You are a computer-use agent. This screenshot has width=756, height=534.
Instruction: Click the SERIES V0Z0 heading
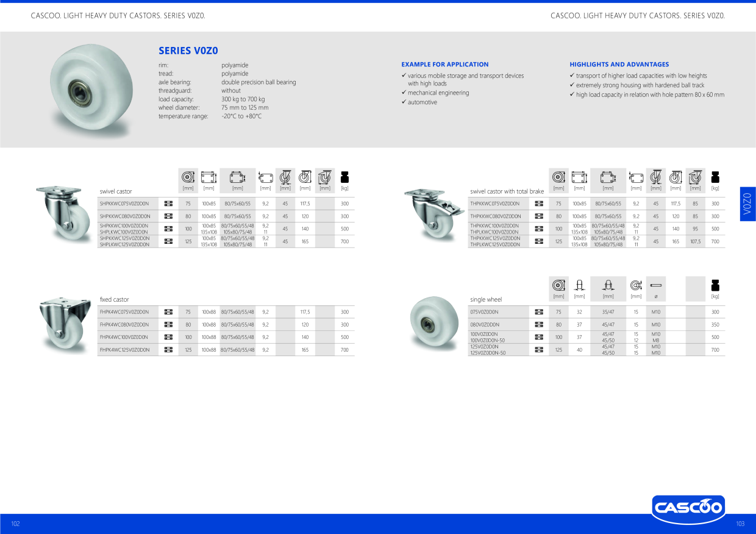188,51
